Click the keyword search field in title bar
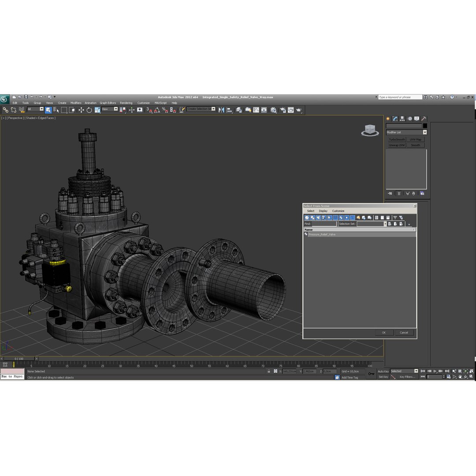This screenshot has height=476, width=476. click(x=400, y=97)
